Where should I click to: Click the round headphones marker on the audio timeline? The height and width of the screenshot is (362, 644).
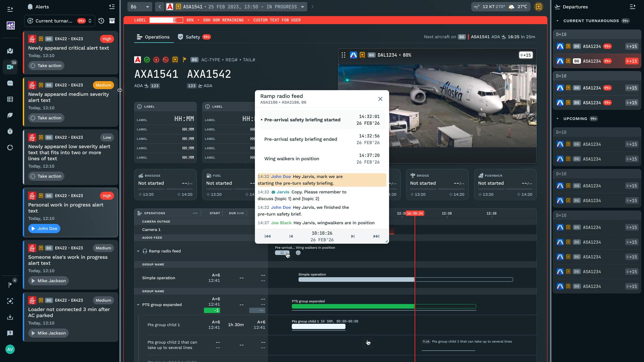[298, 253]
